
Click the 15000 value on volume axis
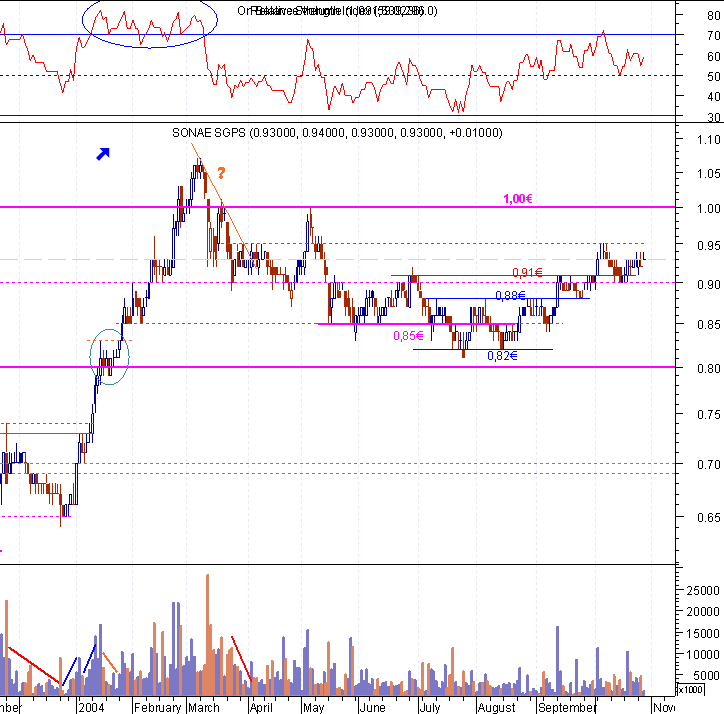point(703,634)
